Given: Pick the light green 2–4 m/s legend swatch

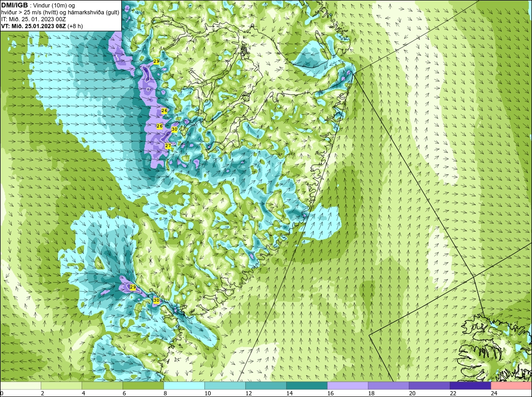Looking at the screenshot, I should click(x=61, y=386).
